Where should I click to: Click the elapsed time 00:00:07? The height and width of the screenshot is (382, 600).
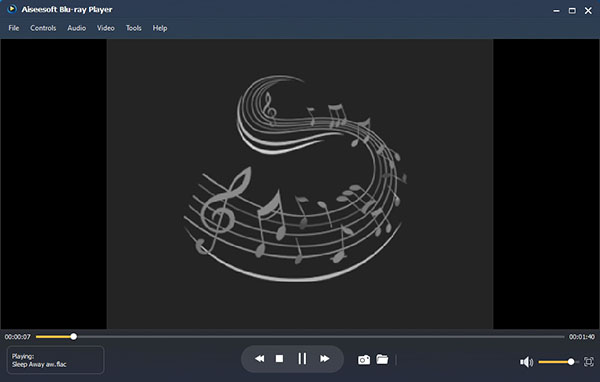18,337
